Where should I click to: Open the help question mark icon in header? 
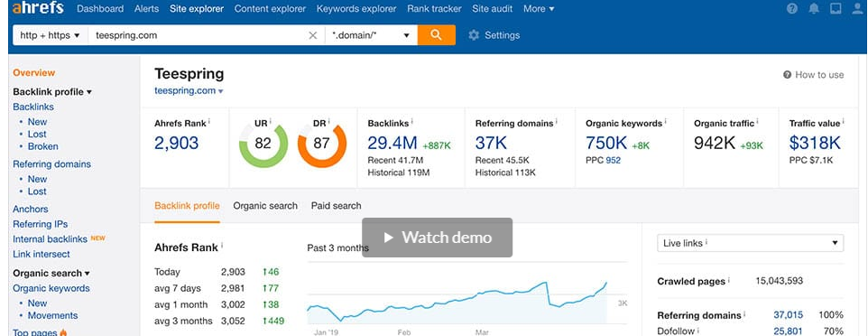(x=792, y=9)
